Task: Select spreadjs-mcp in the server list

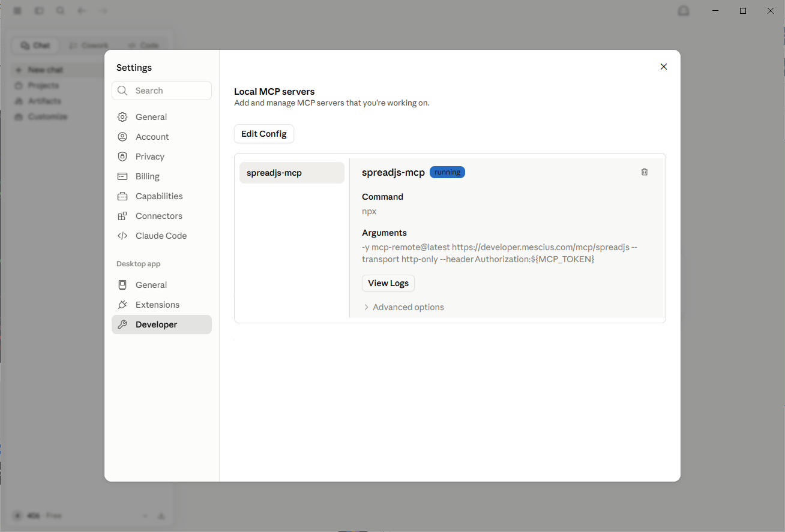Action: pyautogui.click(x=292, y=173)
